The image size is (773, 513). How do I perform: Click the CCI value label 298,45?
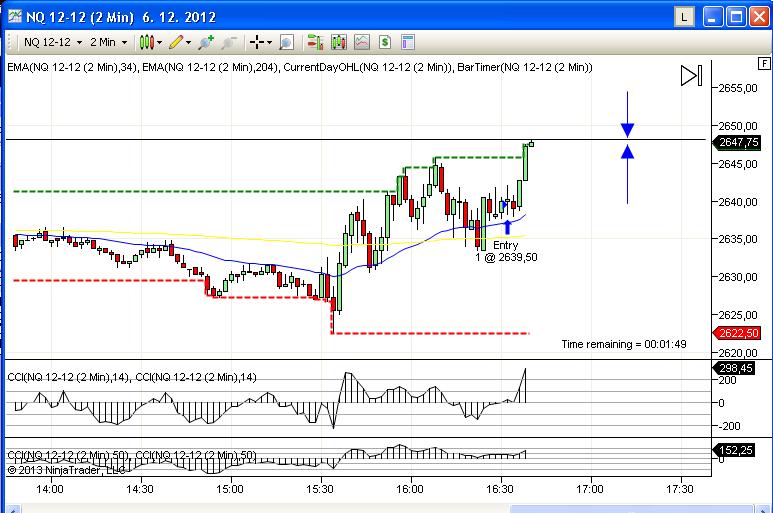(x=734, y=368)
